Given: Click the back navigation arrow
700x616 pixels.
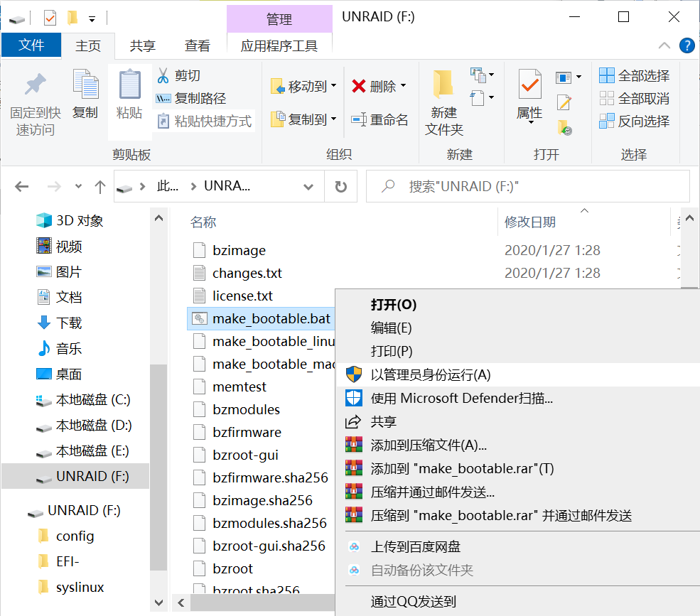Looking at the screenshot, I should [21, 185].
